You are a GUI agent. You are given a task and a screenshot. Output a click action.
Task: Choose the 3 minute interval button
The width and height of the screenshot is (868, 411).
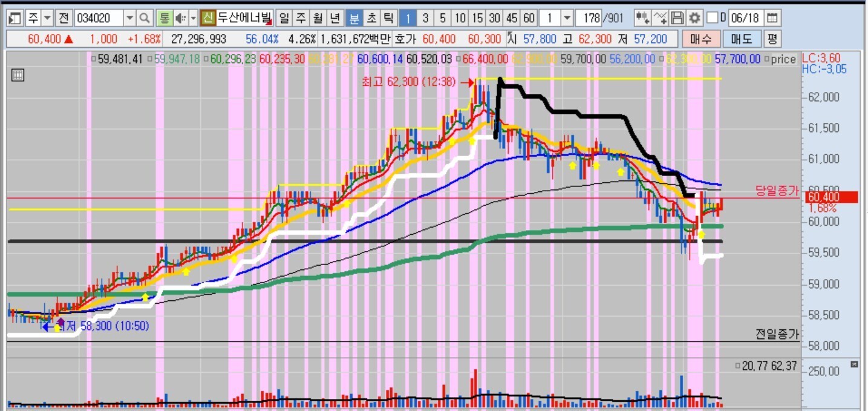point(426,18)
